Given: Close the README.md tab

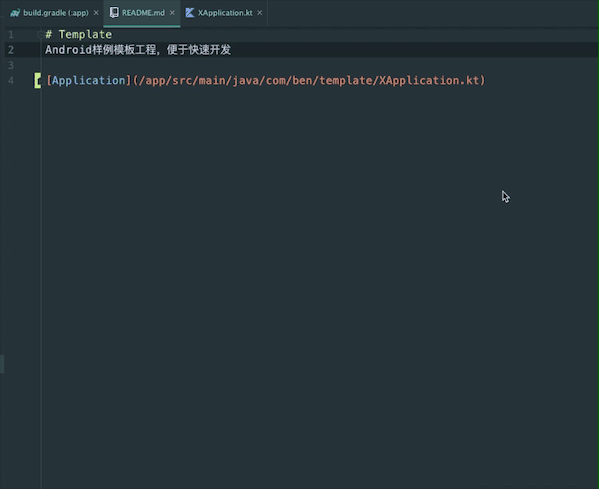Looking at the screenshot, I should tap(172, 13).
